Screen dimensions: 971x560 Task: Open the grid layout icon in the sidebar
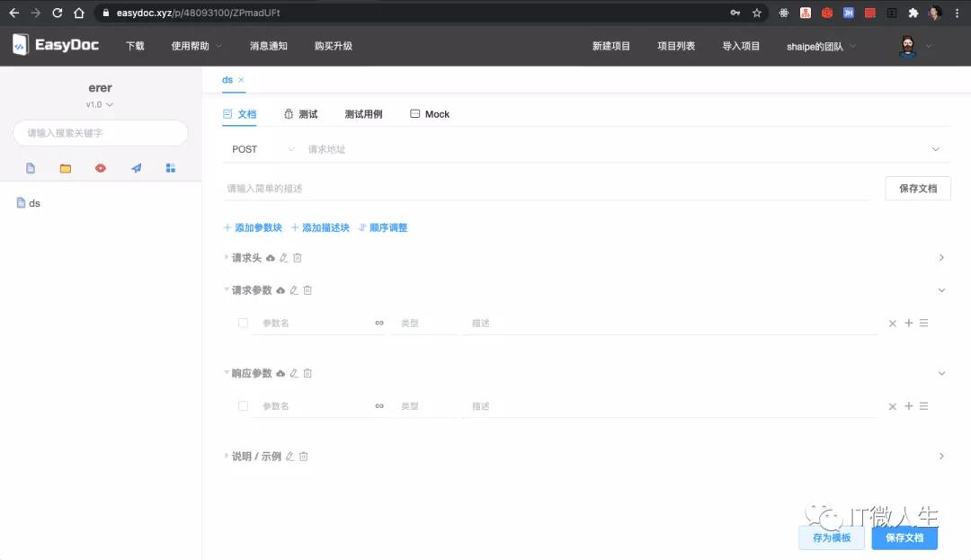pos(170,167)
